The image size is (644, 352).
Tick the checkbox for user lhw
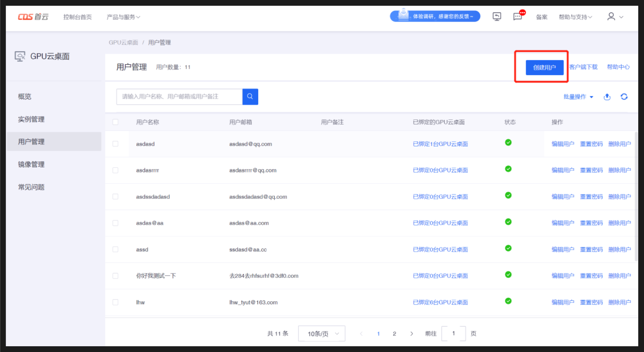tap(115, 302)
